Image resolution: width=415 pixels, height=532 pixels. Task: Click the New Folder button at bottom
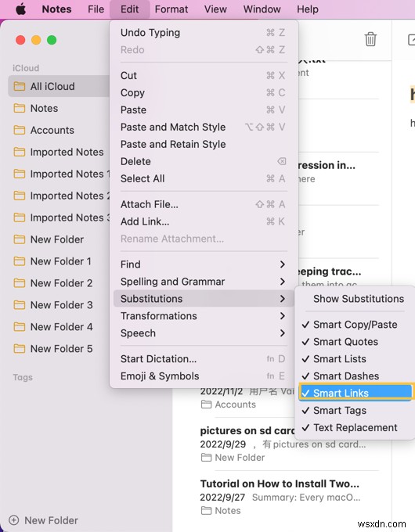44,520
